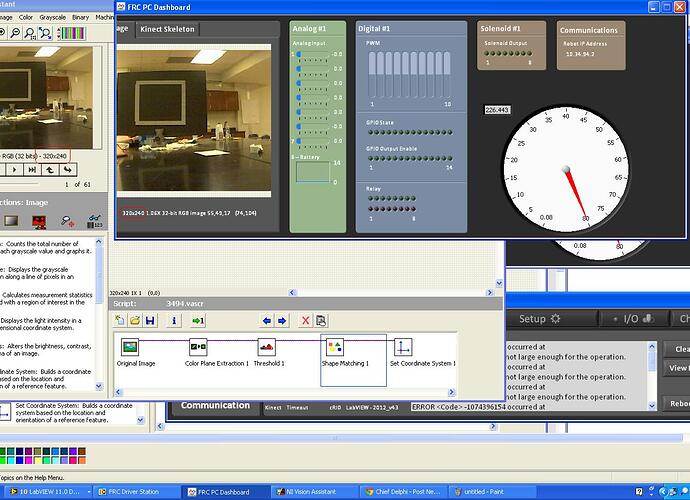This screenshot has height=500, width=690.
Task: Open the Color menu in Vision Assistant
Action: [26, 17]
